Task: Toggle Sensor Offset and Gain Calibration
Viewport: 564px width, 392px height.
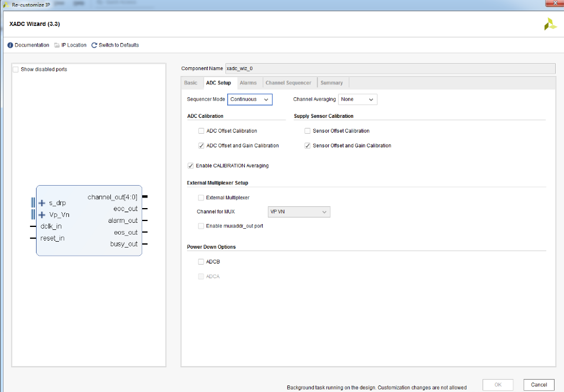Action: pos(307,146)
